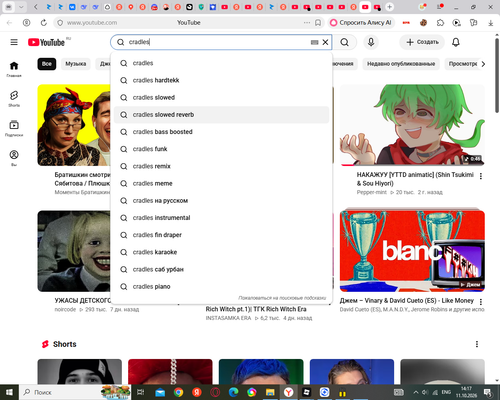Open the Shorts section three-dot menu
500x400 pixels.
click(477, 344)
